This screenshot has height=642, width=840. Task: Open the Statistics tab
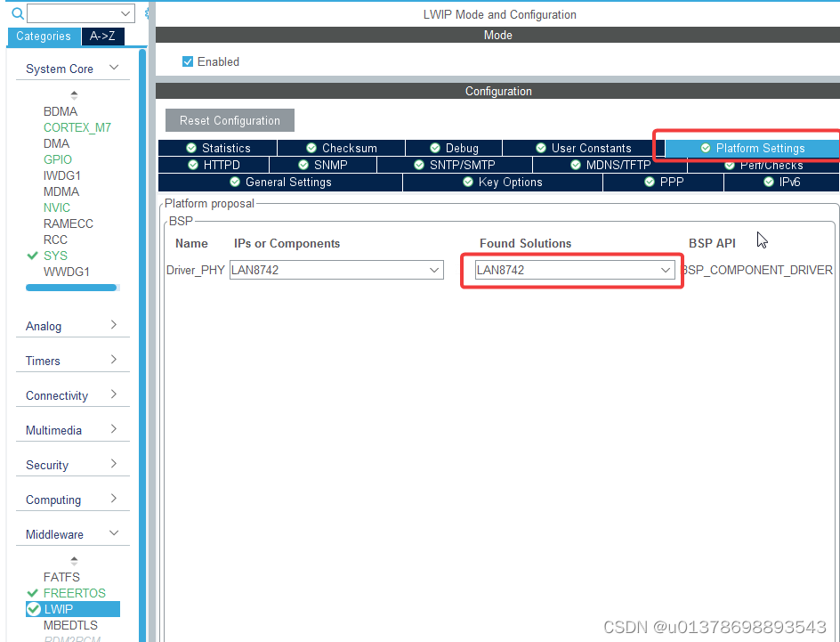(217, 148)
